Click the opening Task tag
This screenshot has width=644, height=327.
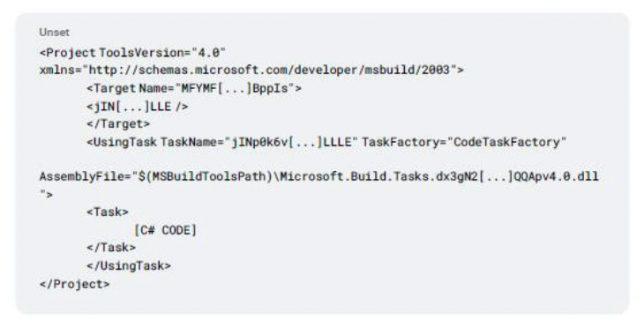point(108,212)
